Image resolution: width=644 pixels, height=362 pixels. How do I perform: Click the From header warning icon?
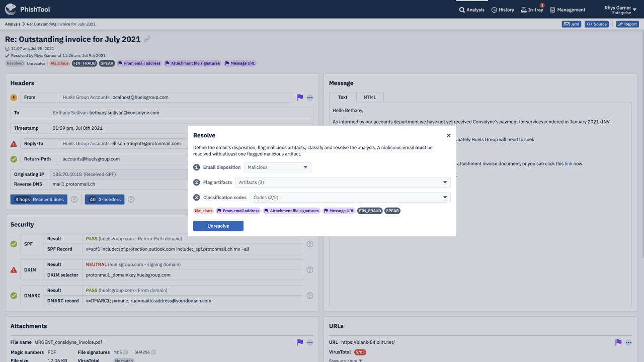coord(14,98)
